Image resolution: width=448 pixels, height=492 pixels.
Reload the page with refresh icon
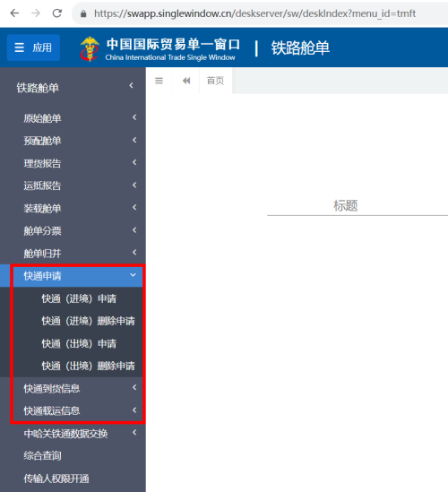point(57,13)
